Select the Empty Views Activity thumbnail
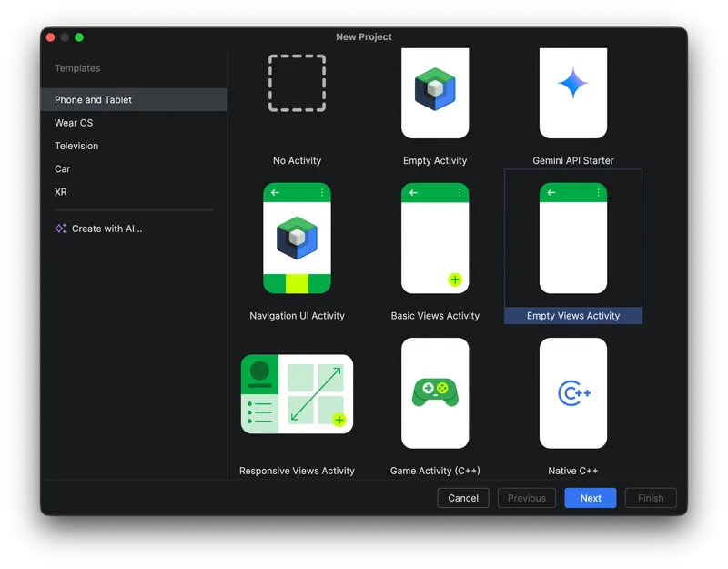The image size is (728, 569). coord(573,238)
